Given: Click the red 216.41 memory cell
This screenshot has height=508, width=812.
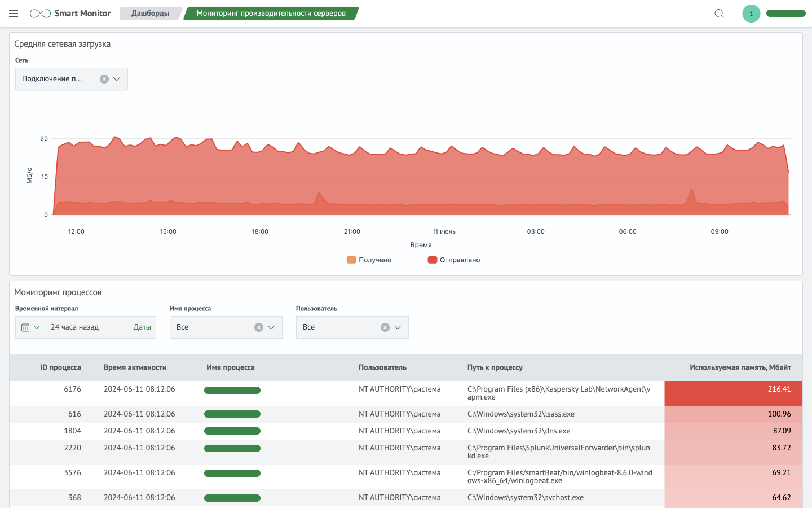Looking at the screenshot, I should [x=733, y=393].
